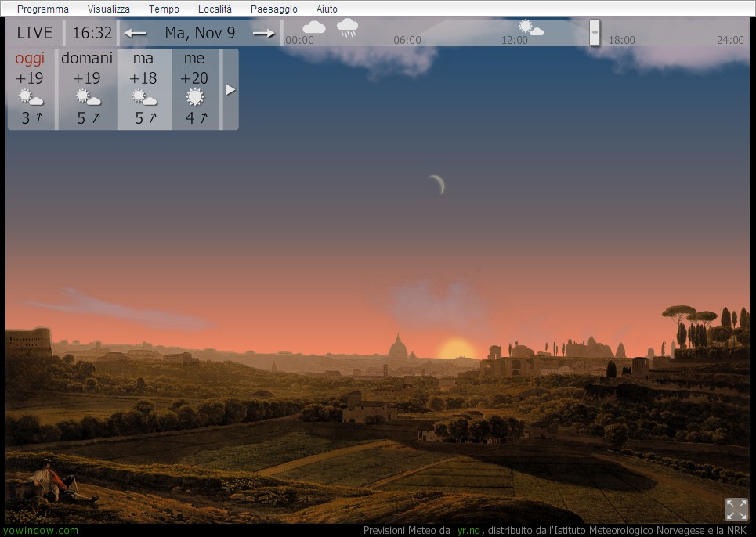Viewport: 756px width, 537px height.
Task: Click the wind value 4 under me
Action: (190, 118)
